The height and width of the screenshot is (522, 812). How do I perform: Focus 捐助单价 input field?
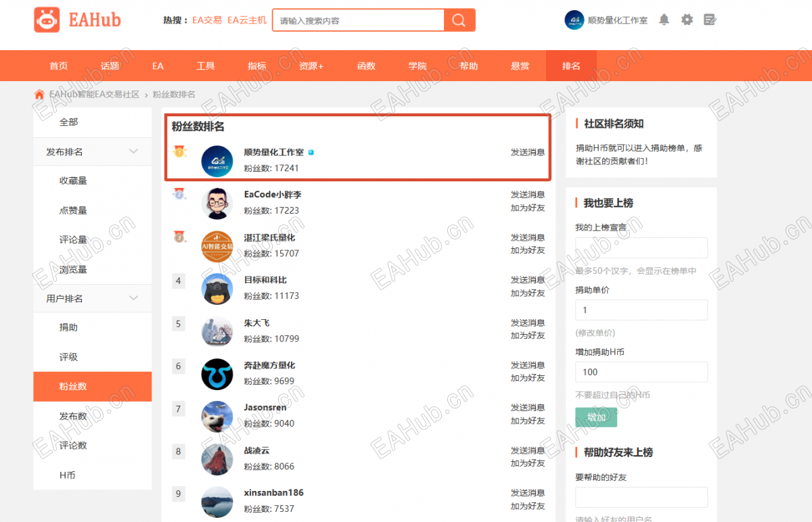pyautogui.click(x=641, y=310)
